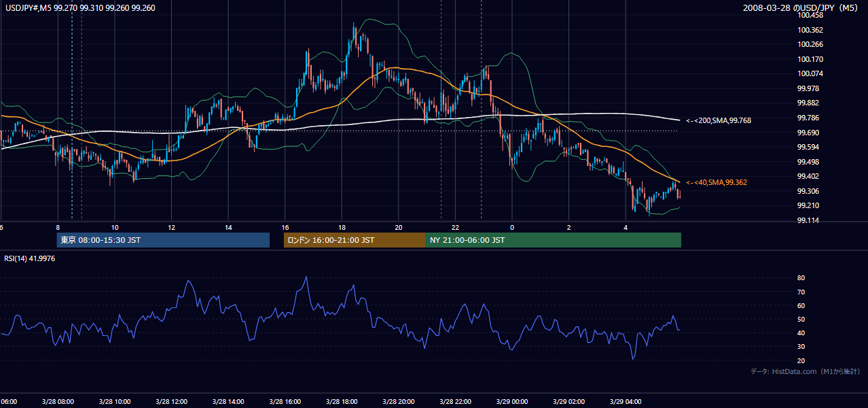868x408 pixels.
Task: Click price level 100.362 on the axis
Action: coord(810,30)
